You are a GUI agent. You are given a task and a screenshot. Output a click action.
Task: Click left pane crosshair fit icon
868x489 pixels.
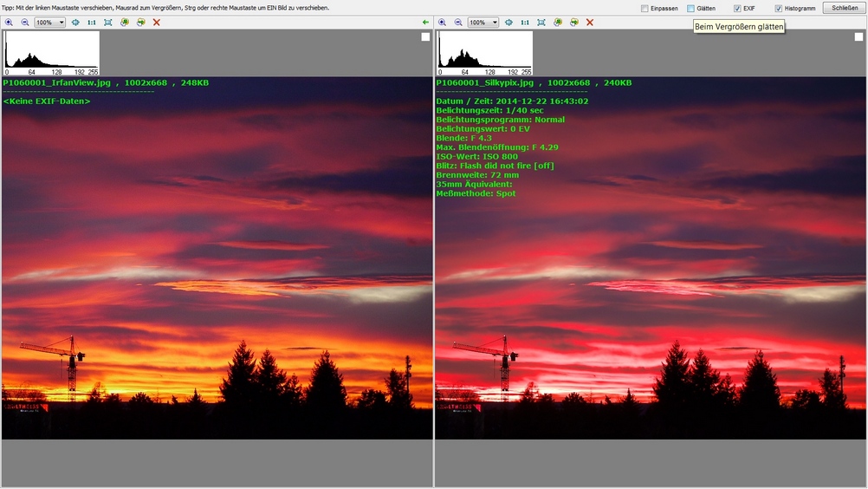75,23
